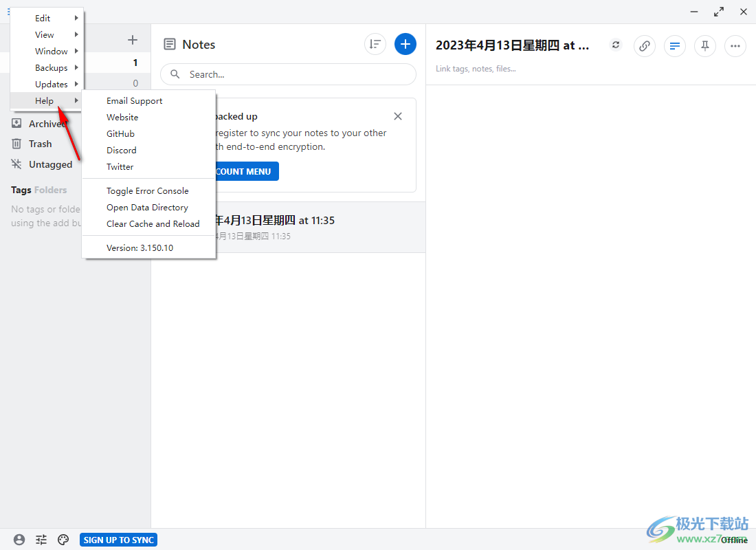The width and height of the screenshot is (756, 550).
Task: Switch to Folders in the tags section
Action: 51,190
